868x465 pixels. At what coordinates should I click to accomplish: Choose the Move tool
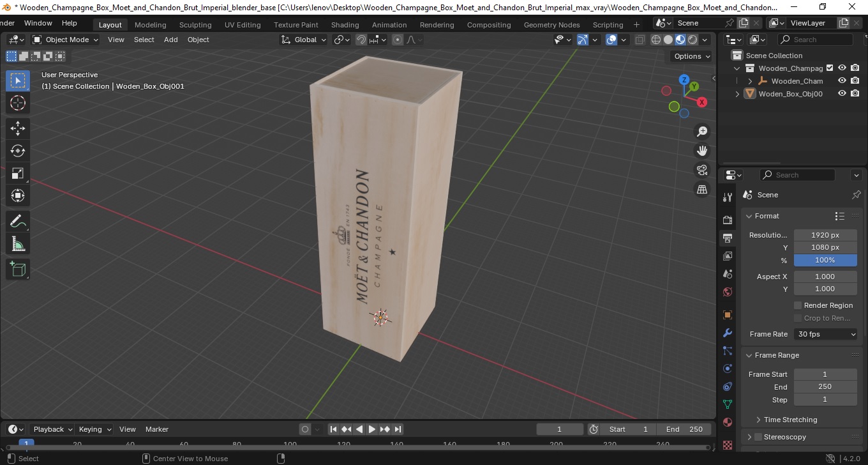coord(18,128)
